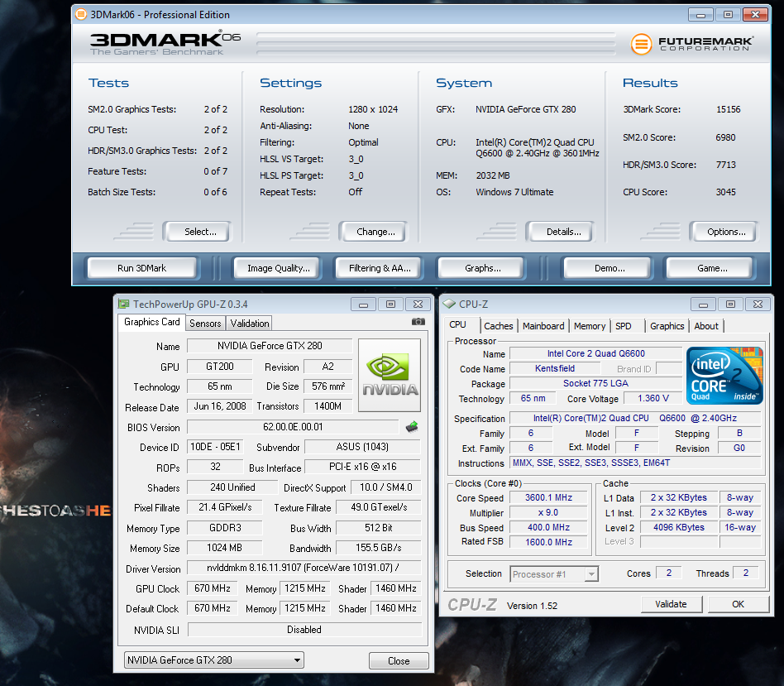Click the Futuremark orange logo icon
This screenshot has height=686, width=784.
coord(641,44)
